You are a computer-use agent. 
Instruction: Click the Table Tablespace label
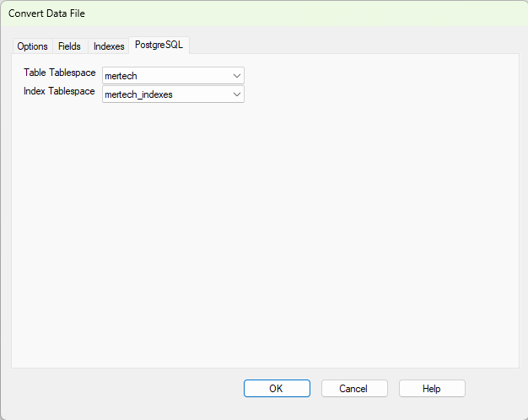pyautogui.click(x=60, y=73)
